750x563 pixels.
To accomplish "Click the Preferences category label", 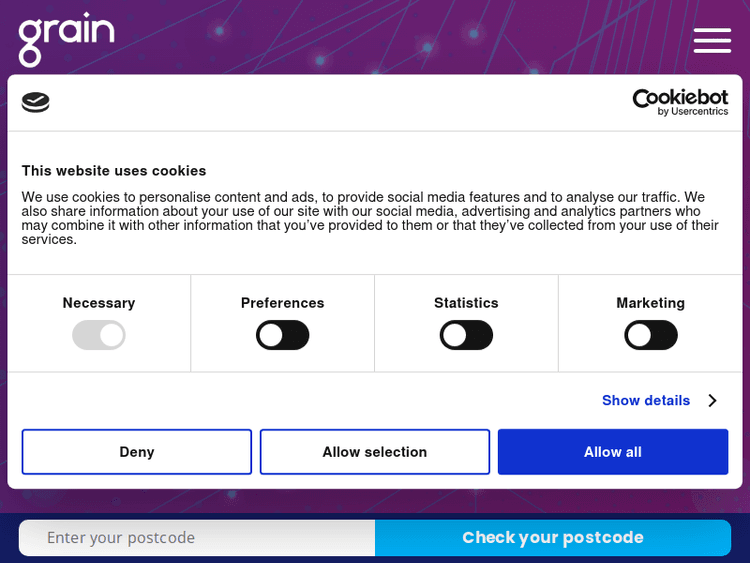I will click(283, 303).
